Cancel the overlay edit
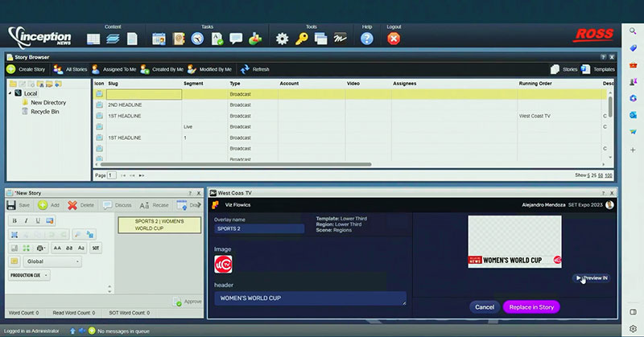Image resolution: width=644 pixels, height=337 pixels. tap(485, 307)
